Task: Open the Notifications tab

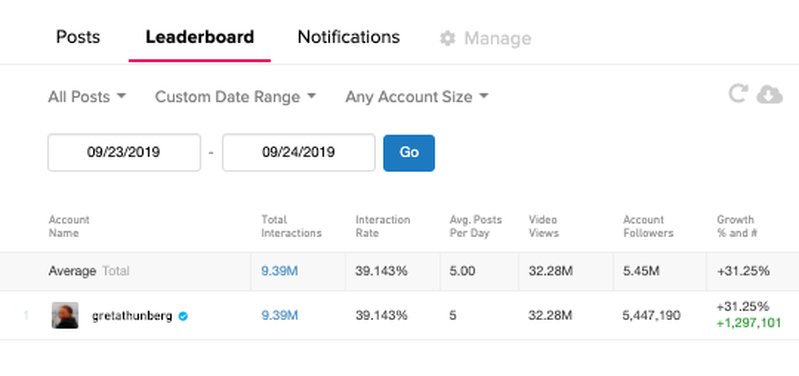Action: (349, 37)
